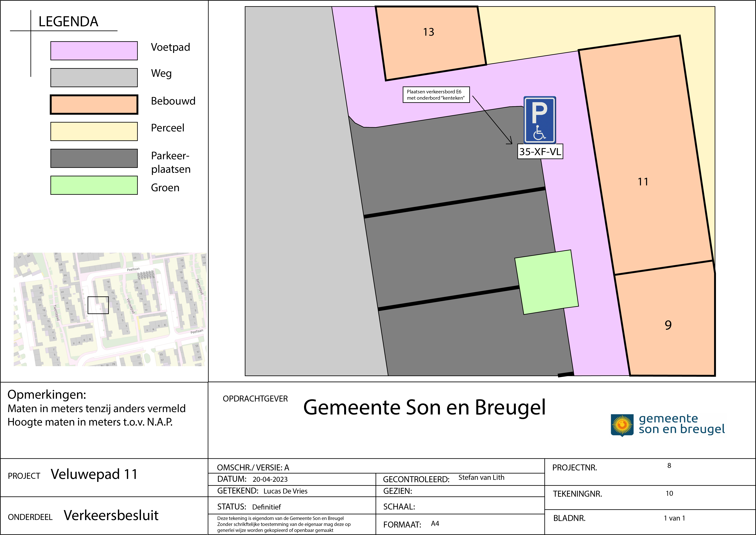
Task: Click the date 20-04-2023 field
Action: [270, 479]
